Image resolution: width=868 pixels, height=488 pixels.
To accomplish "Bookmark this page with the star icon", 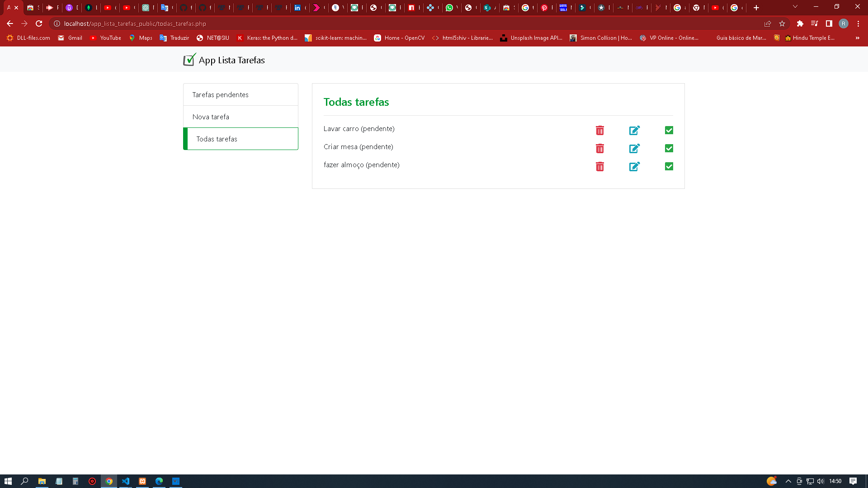I will coord(782,23).
